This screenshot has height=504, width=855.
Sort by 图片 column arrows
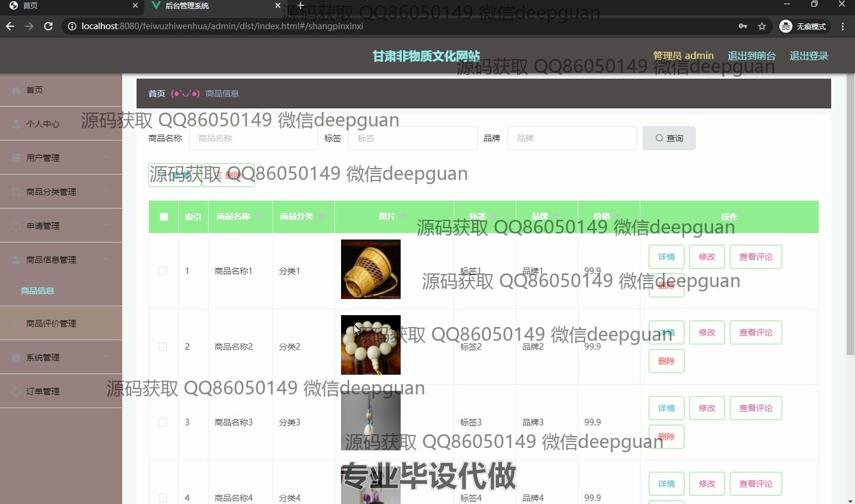[403, 216]
